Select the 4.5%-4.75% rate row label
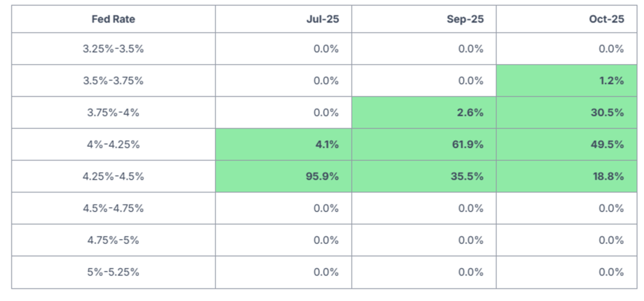644x301 pixels. 113,208
